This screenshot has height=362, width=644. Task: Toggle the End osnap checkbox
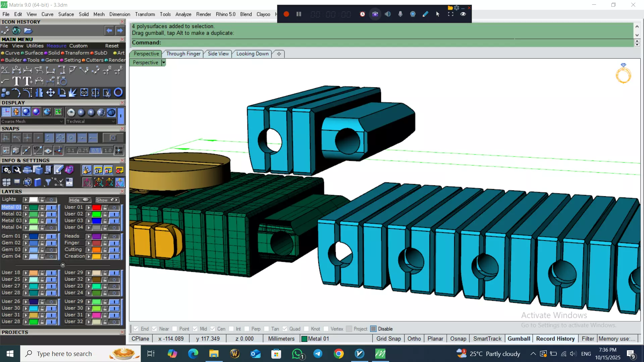pyautogui.click(x=136, y=329)
